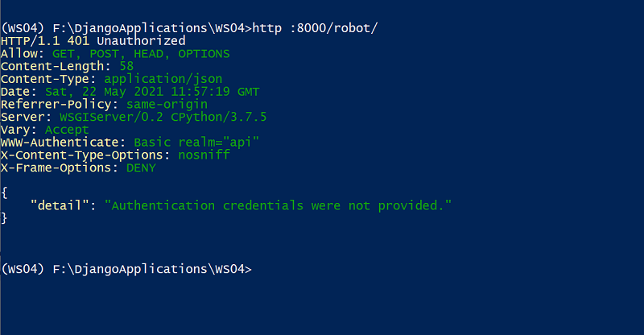Click the X-Frame-Options value 'DENY'
Viewport: 644px width, 335px height.
[x=141, y=167]
